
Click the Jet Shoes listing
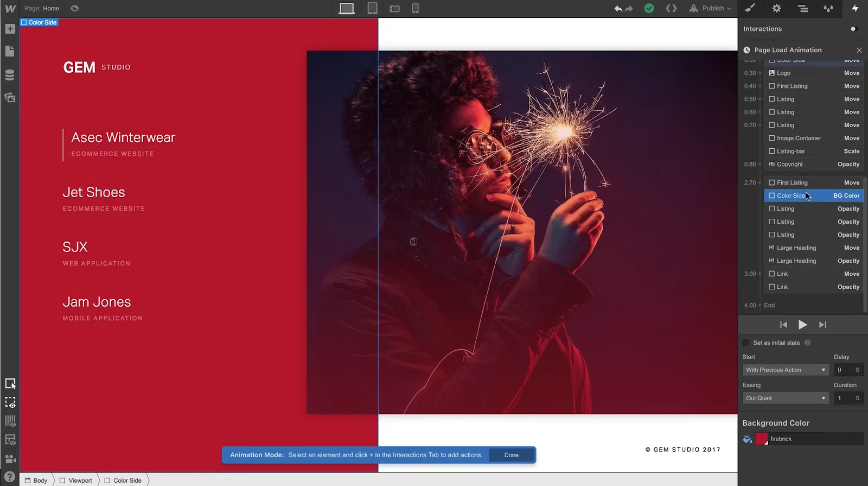[x=104, y=199]
